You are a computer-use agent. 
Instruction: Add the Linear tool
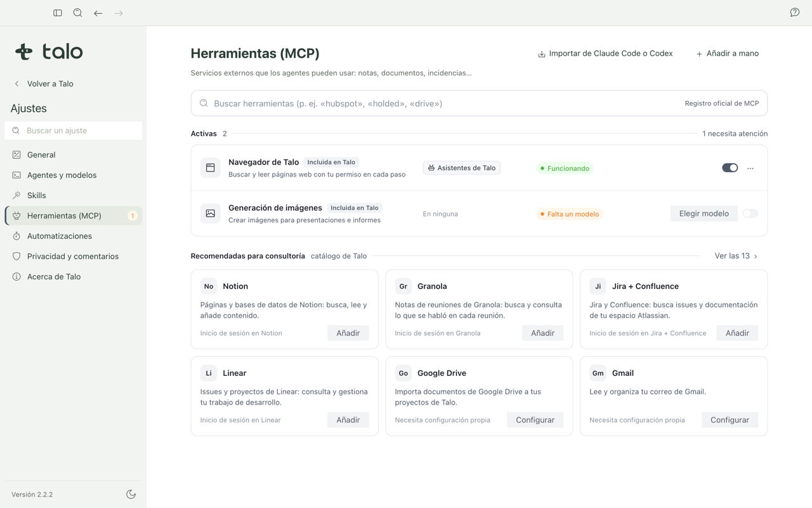tap(348, 420)
